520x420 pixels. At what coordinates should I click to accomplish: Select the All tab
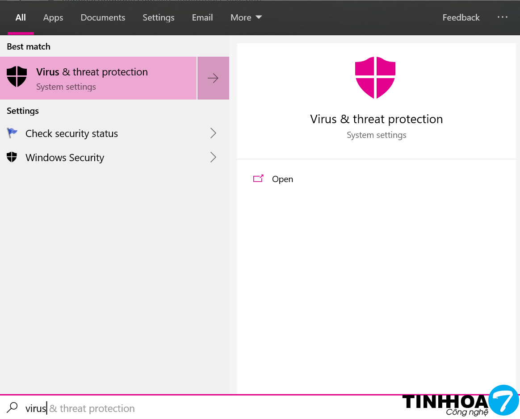coord(21,17)
